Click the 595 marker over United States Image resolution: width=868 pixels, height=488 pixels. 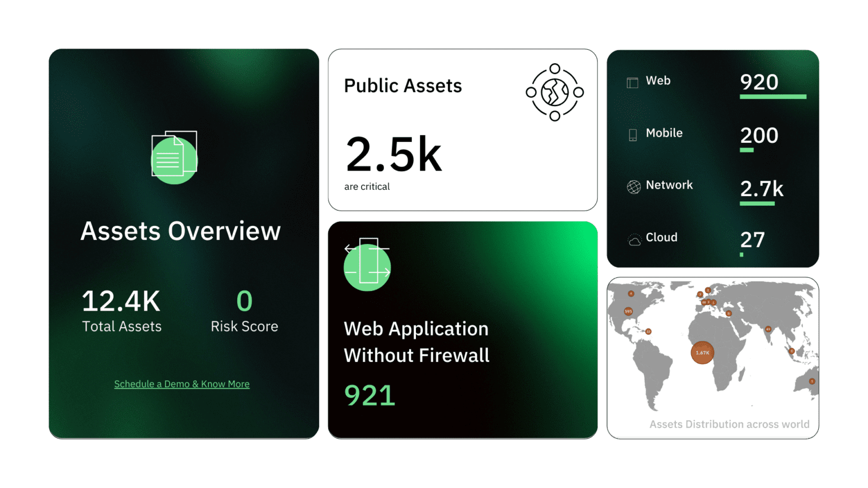[628, 311]
